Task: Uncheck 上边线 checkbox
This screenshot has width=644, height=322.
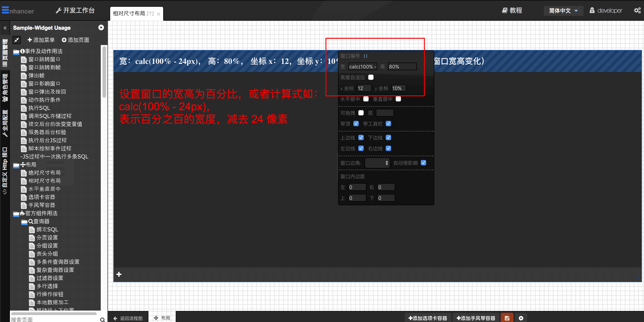Action: click(x=361, y=138)
